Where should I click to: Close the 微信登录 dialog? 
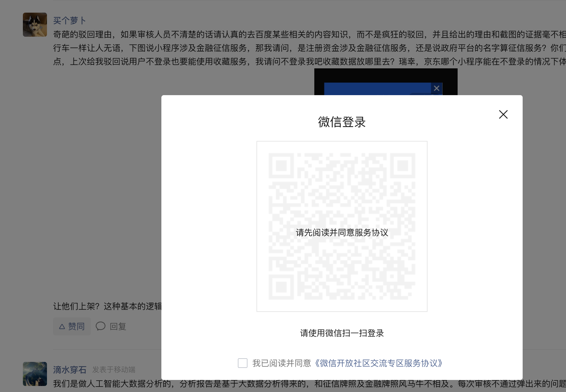coord(503,114)
